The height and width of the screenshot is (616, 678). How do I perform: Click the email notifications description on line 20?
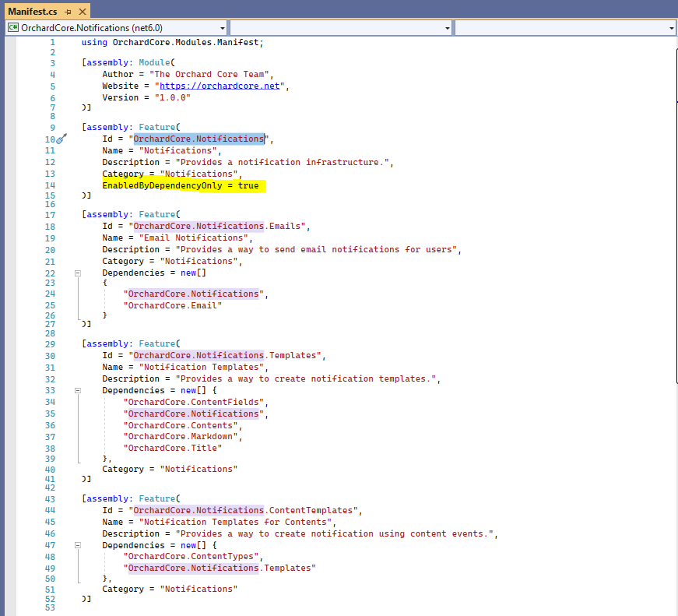(316, 250)
